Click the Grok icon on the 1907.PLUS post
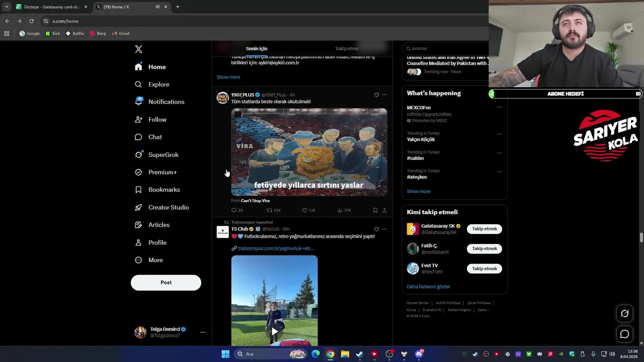 (376, 95)
